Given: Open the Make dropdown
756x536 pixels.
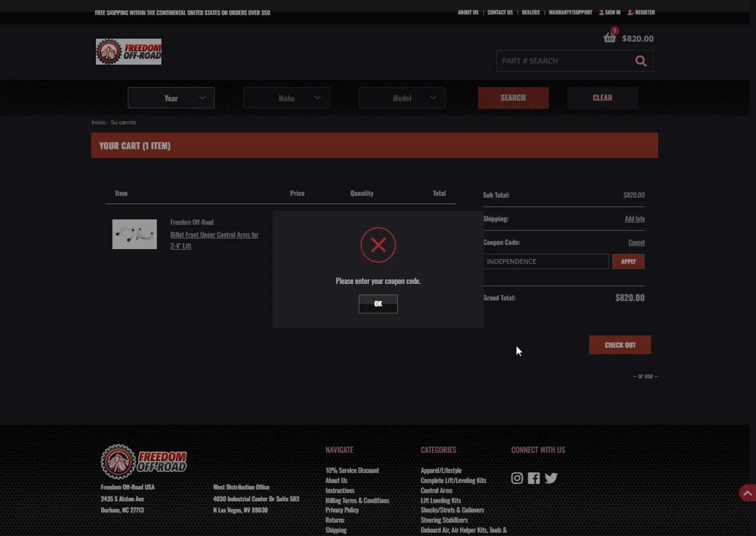Looking at the screenshot, I should [286, 98].
